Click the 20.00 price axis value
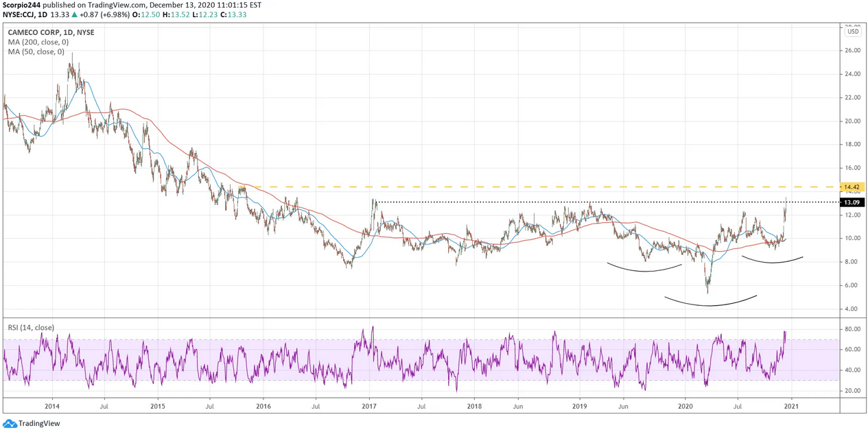868x430 pixels. coord(853,121)
